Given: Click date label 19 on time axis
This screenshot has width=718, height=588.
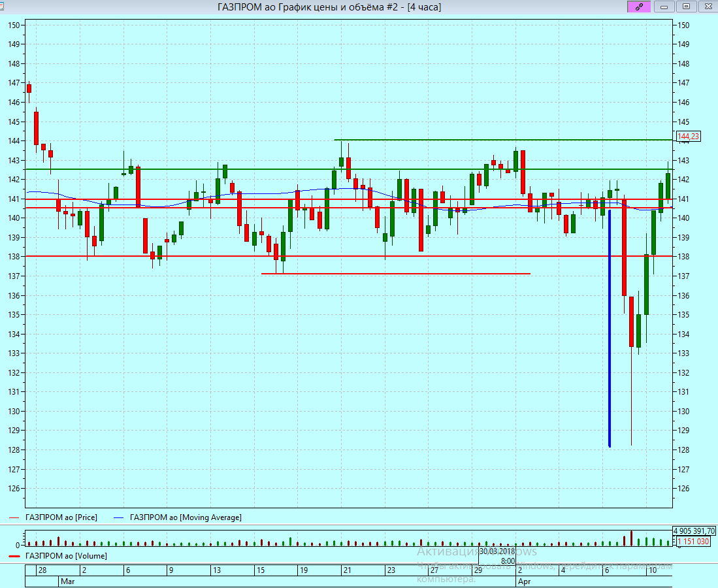Looking at the screenshot, I should pos(304,570).
